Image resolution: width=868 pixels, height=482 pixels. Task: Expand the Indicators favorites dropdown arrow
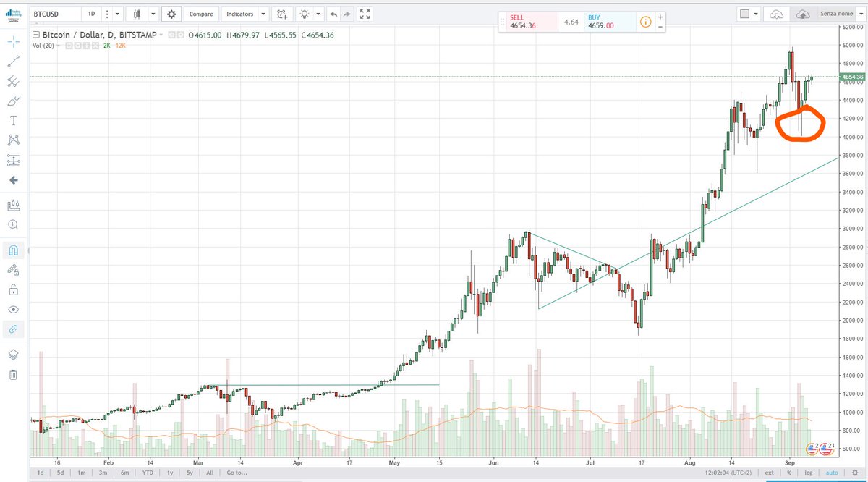263,14
